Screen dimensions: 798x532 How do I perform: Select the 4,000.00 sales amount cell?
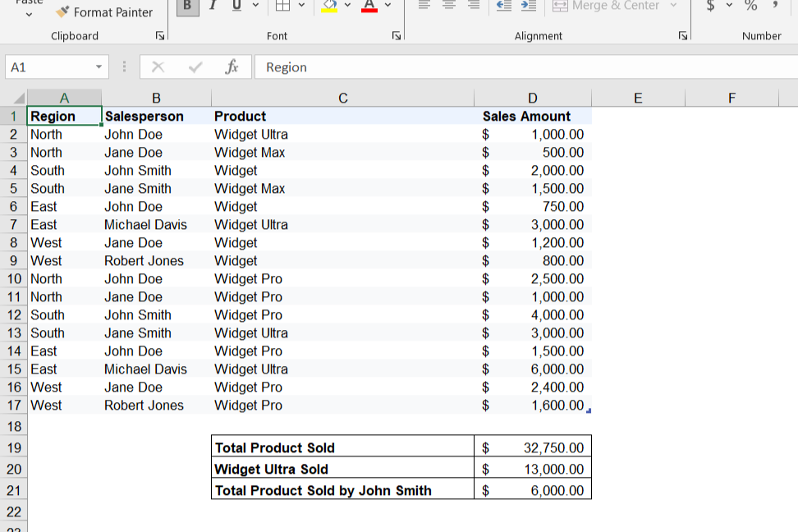[532, 315]
